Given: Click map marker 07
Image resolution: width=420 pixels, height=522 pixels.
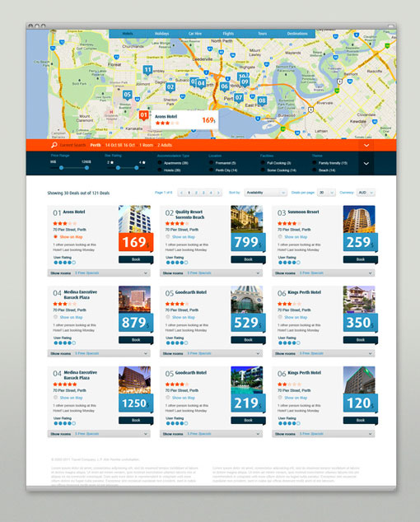Looking at the screenshot, I should [x=239, y=98].
